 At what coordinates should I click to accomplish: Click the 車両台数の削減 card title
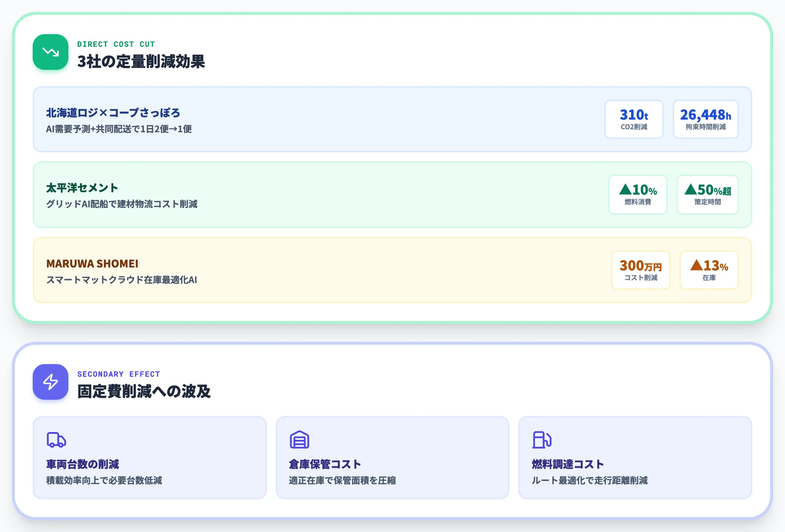[x=83, y=464]
